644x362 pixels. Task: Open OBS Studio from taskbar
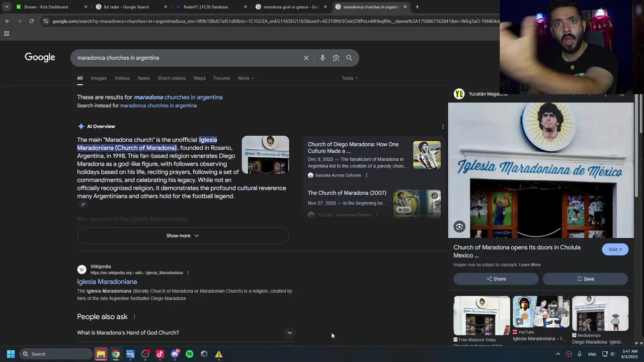tap(145, 354)
